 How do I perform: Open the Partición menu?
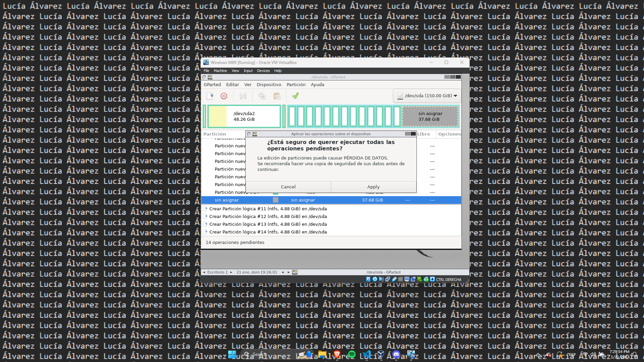click(x=296, y=85)
